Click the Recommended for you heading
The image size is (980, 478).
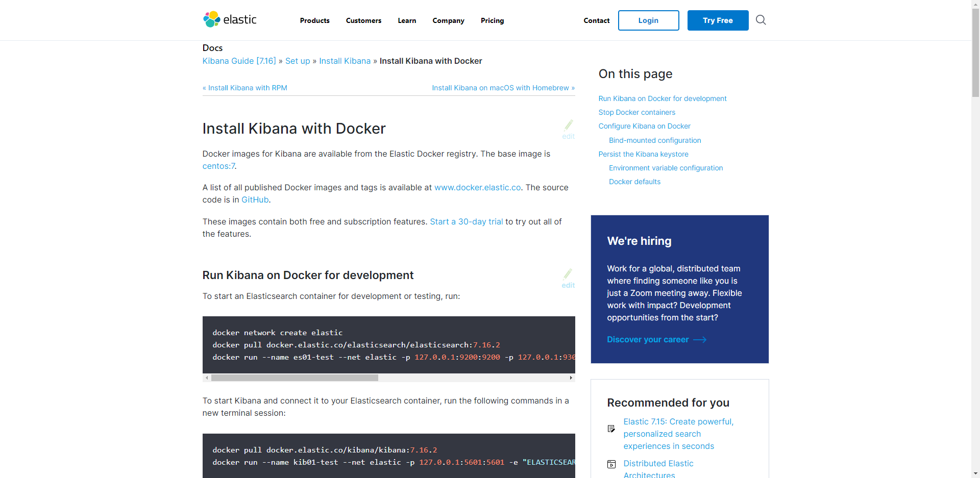tap(668, 402)
